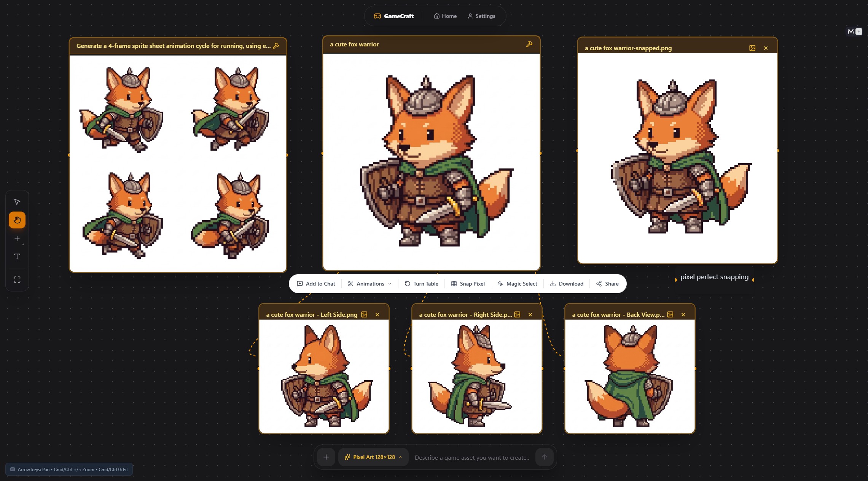
Task: Click Magic Select in toolbar
Action: pos(517,284)
